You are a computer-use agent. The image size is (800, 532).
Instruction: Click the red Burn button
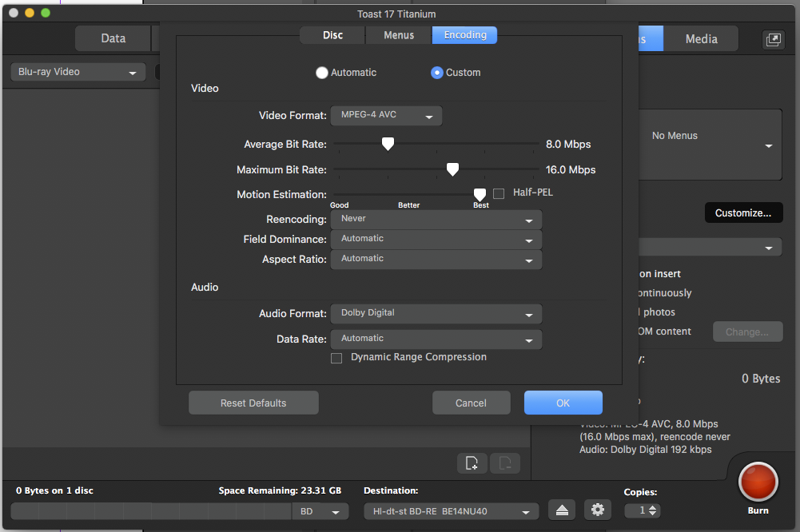pyautogui.click(x=758, y=482)
